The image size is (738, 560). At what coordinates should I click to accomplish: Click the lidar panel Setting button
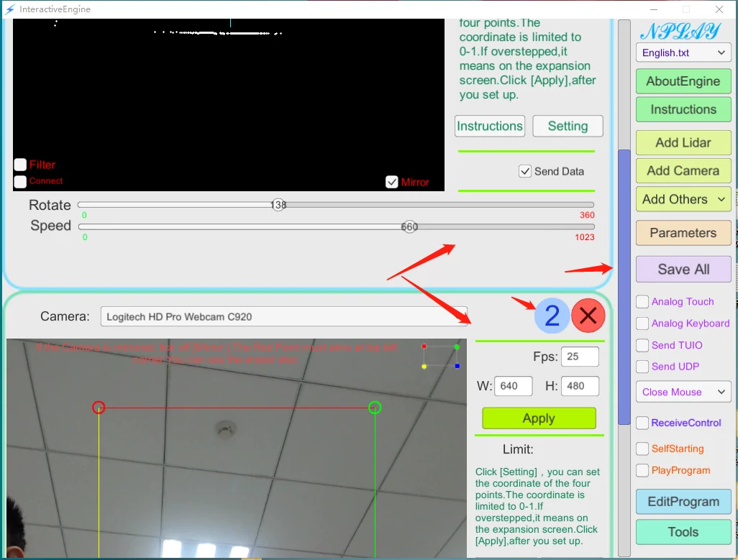[568, 126]
